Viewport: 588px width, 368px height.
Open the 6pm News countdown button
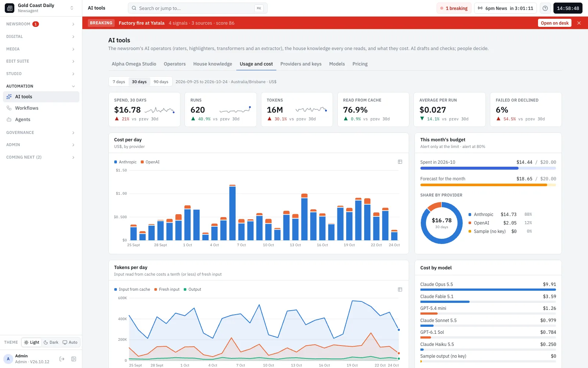[505, 8]
